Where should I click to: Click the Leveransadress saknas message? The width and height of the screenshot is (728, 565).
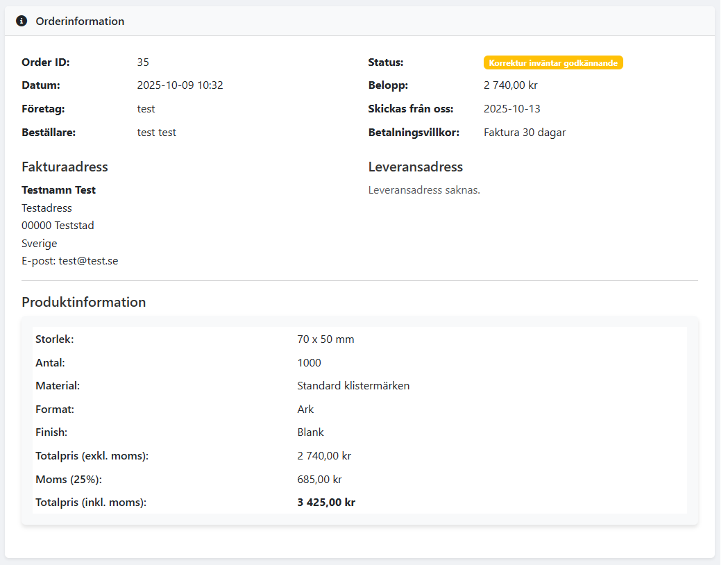(x=424, y=190)
